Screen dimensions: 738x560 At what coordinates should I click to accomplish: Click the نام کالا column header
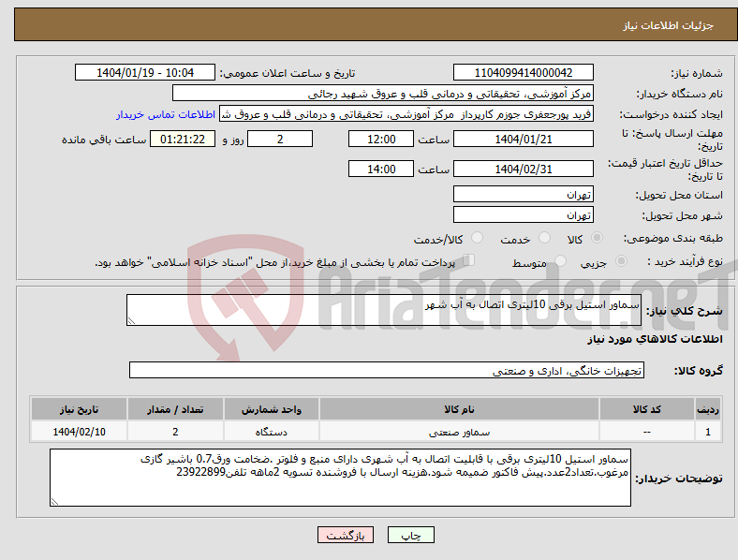point(459,409)
